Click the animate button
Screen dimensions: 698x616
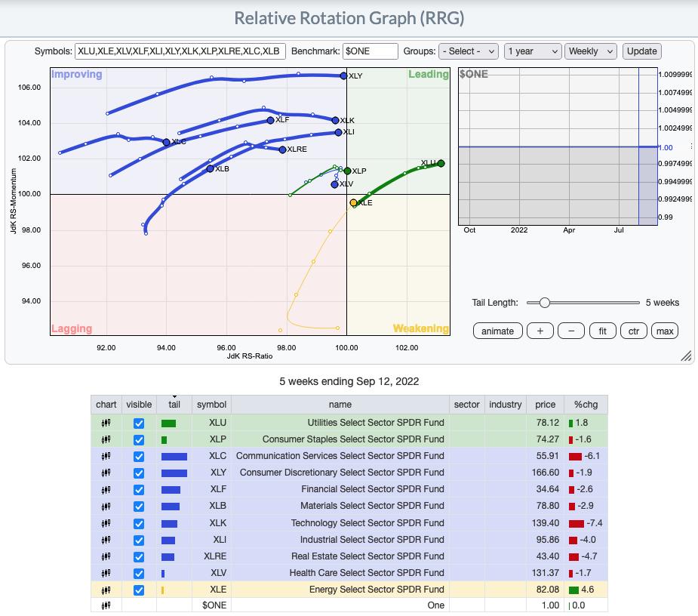pos(498,331)
